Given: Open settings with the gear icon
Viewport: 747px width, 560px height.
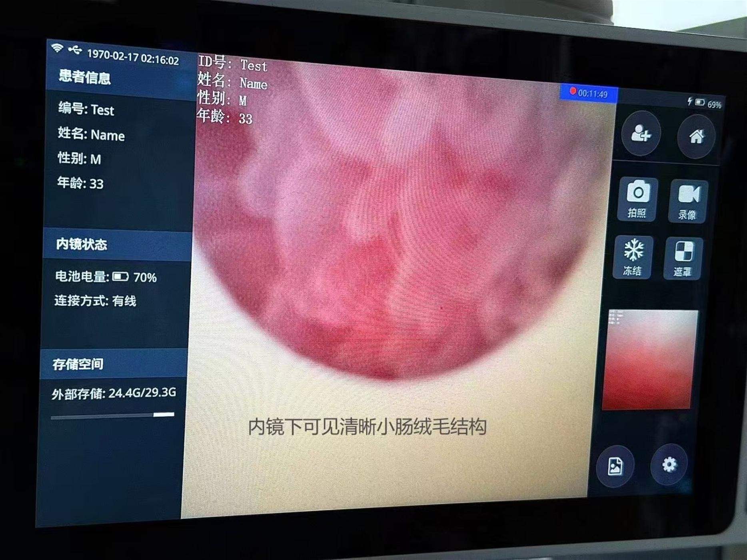Looking at the screenshot, I should click(x=669, y=464).
